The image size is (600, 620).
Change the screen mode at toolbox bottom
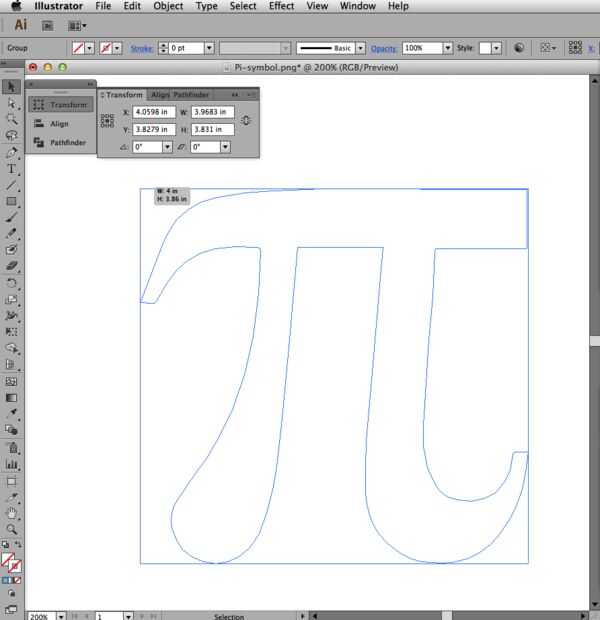pyautogui.click(x=11, y=610)
